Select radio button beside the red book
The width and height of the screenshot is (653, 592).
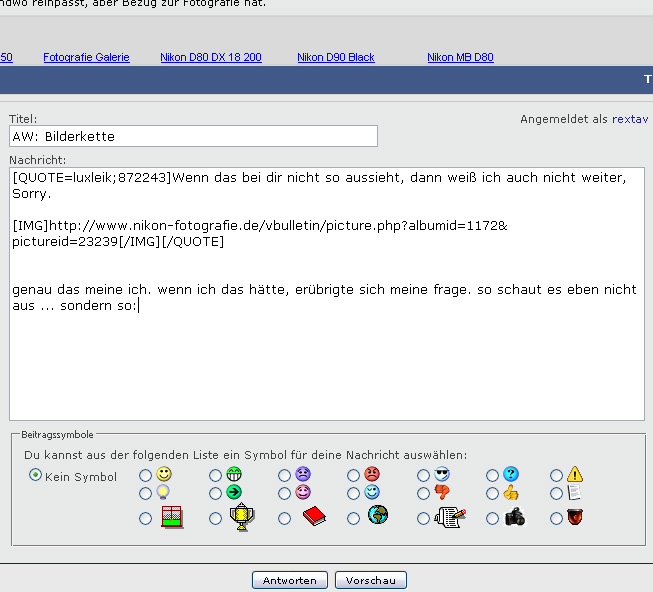(284, 519)
